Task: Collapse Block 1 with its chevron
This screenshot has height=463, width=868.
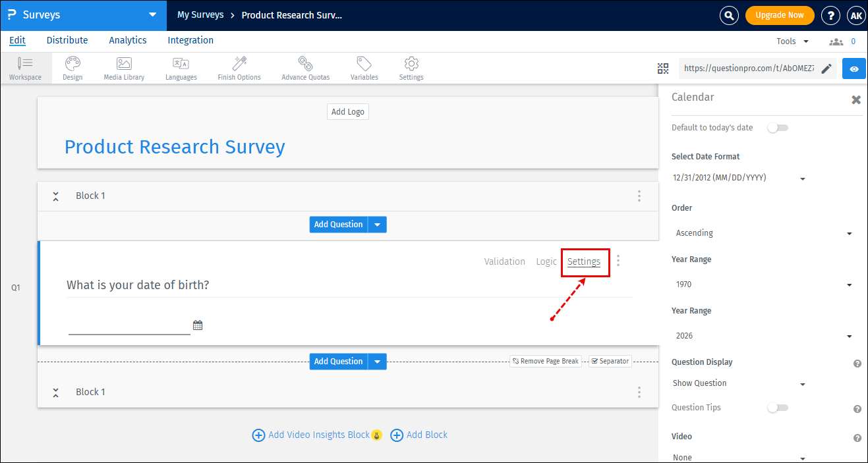Action: pyautogui.click(x=55, y=196)
